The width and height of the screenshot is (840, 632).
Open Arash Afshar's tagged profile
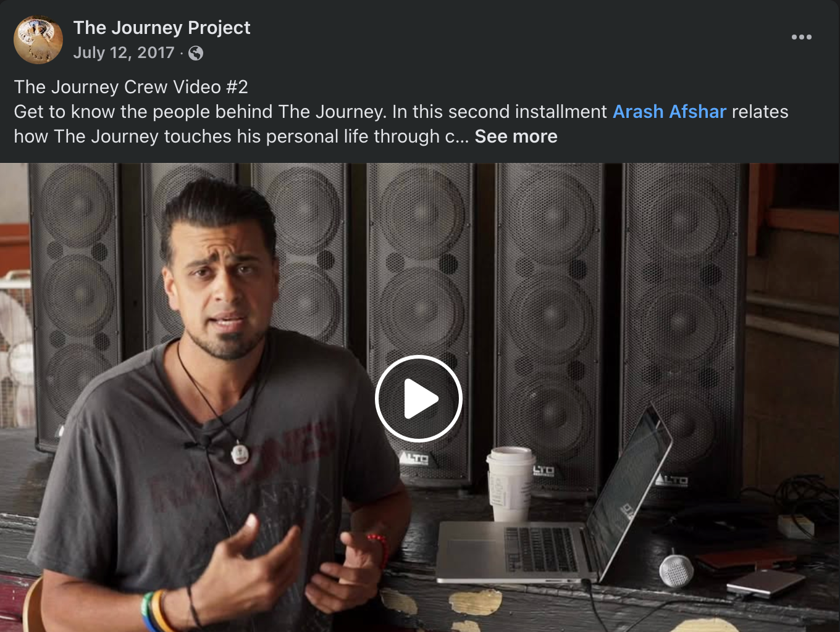pyautogui.click(x=670, y=112)
